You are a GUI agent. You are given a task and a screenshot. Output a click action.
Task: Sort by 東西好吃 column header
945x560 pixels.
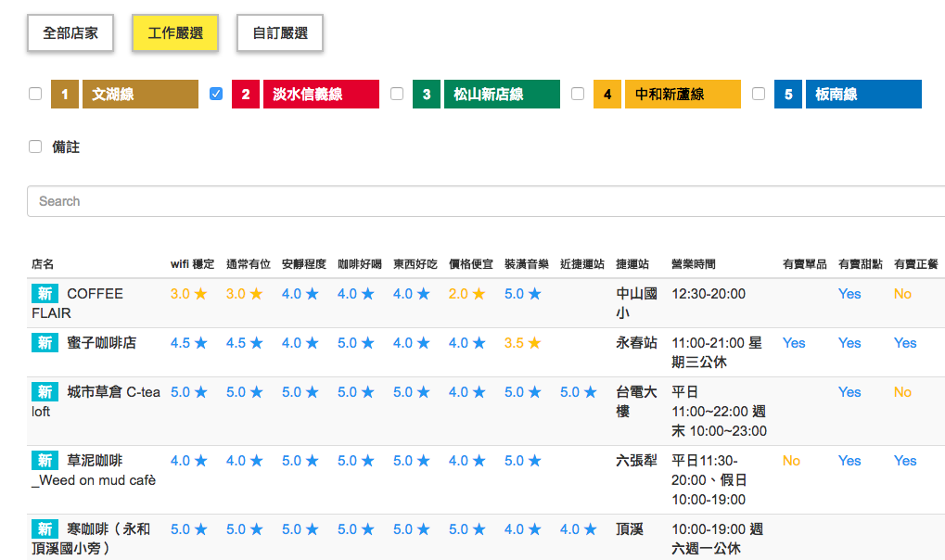click(x=415, y=264)
